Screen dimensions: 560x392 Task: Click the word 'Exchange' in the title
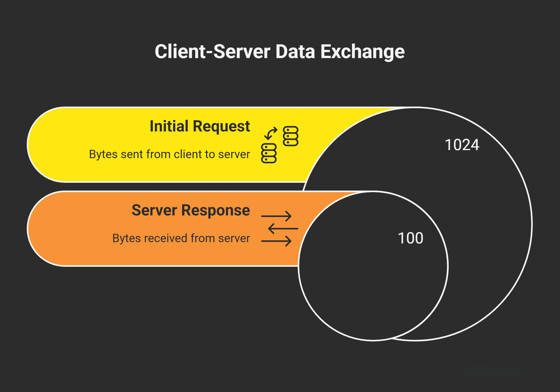362,51
